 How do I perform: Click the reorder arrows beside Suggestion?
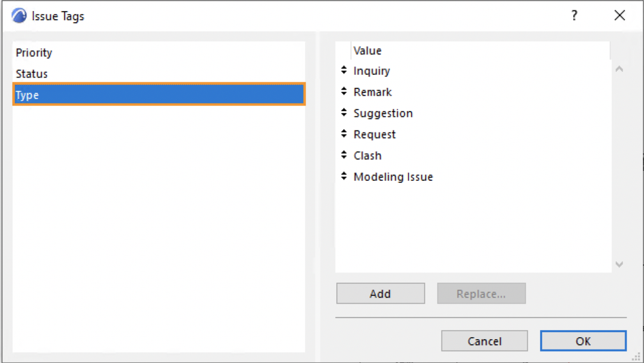point(344,113)
